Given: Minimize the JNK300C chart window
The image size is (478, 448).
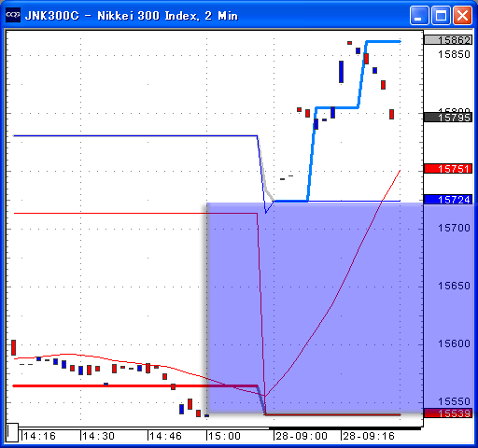Looking at the screenshot, I should point(419,15).
